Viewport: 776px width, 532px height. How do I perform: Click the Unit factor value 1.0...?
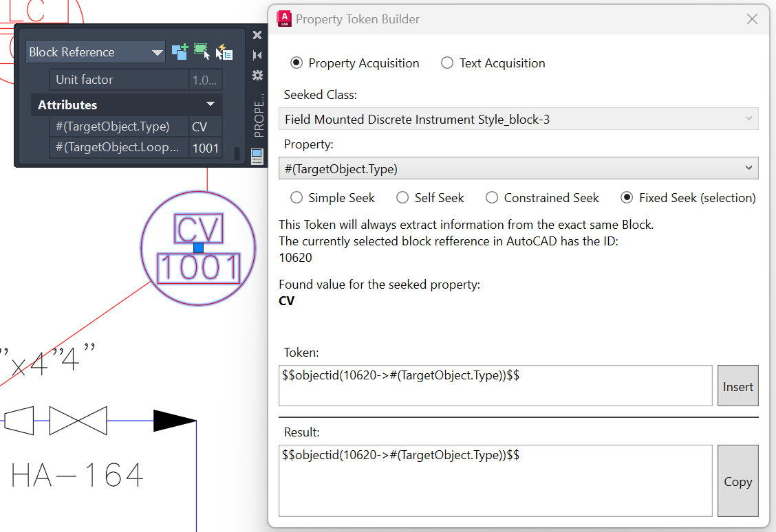(206, 80)
